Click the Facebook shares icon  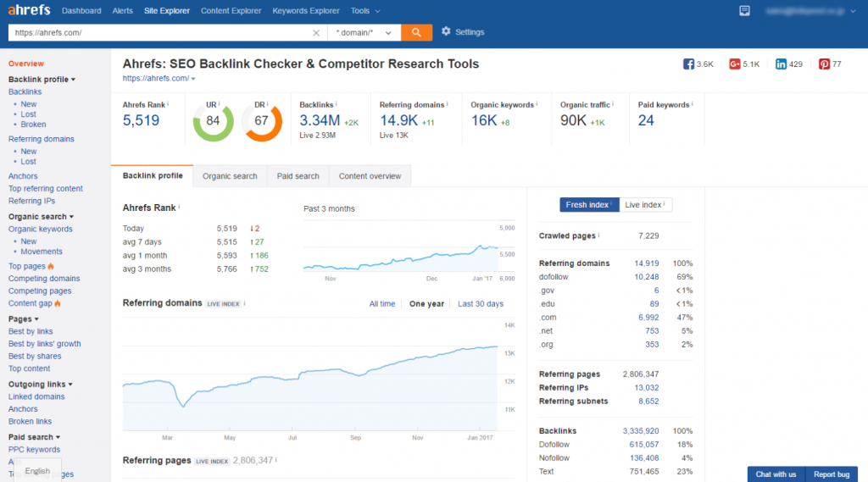click(x=688, y=64)
